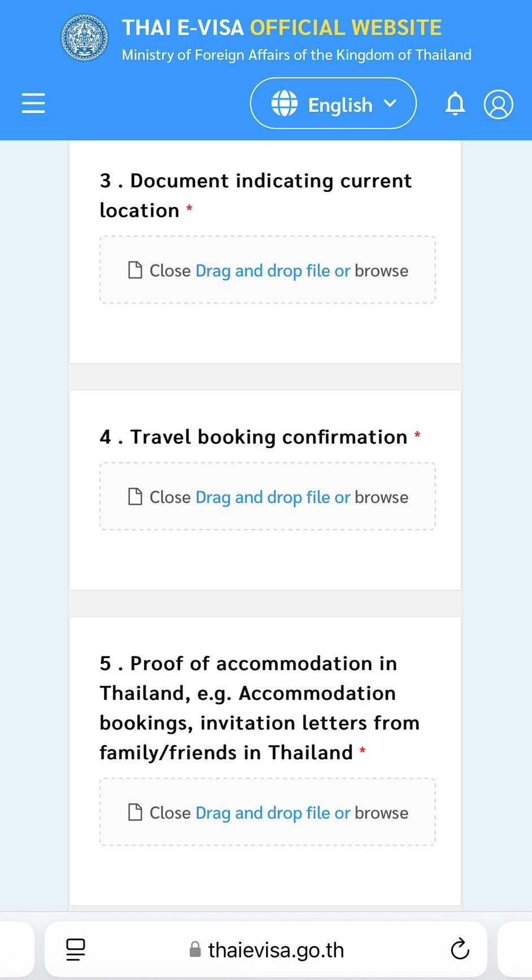Viewport: 532px width, 980px height.
Task: Reload page with the refresh icon
Action: point(460,950)
